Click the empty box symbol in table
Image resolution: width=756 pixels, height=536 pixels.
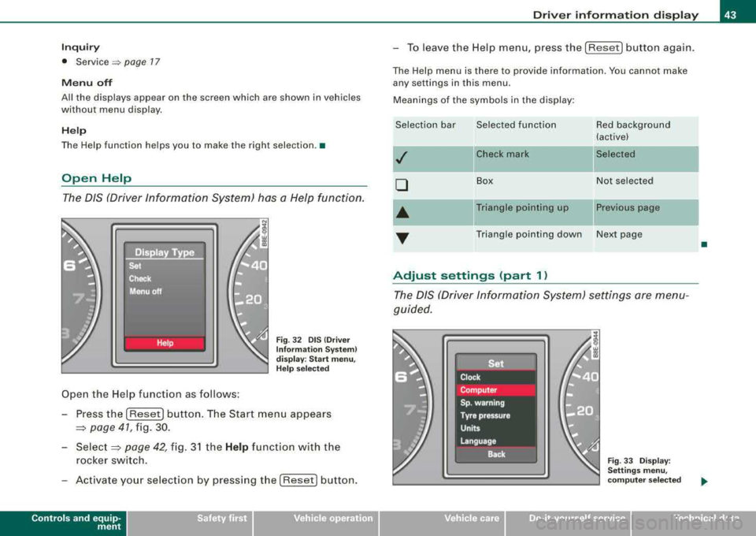click(x=402, y=184)
